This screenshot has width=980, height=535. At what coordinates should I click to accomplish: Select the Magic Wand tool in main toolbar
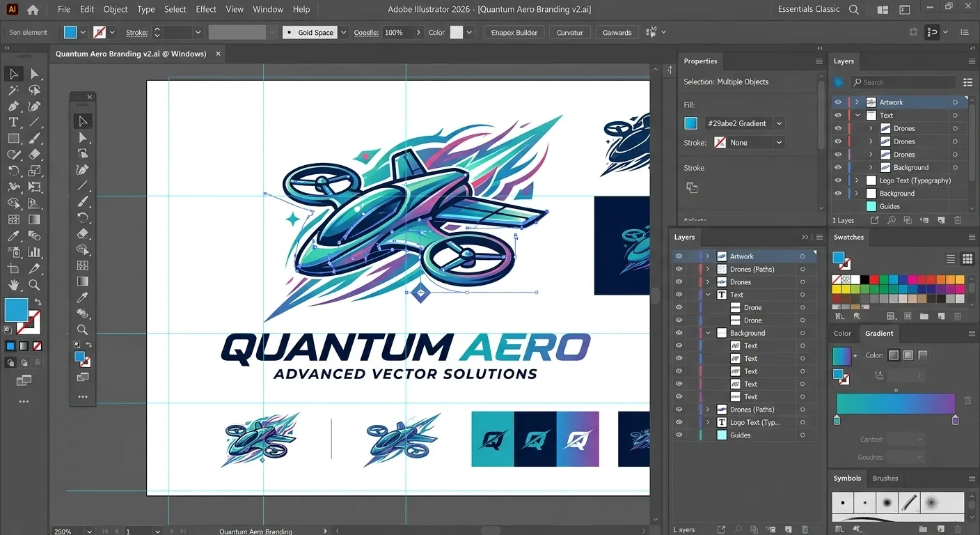point(13,90)
